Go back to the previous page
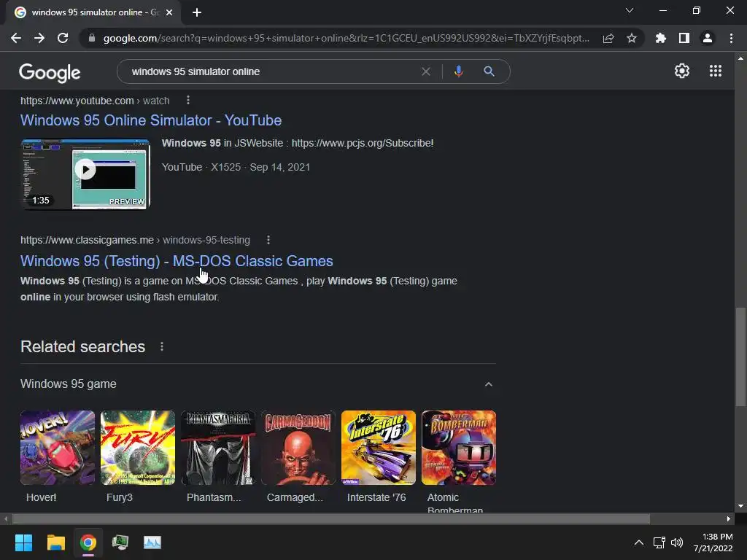747x560 pixels. pyautogui.click(x=16, y=38)
